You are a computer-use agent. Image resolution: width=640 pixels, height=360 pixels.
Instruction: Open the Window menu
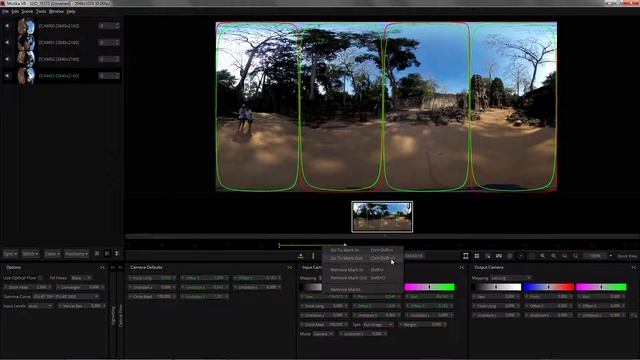point(56,11)
